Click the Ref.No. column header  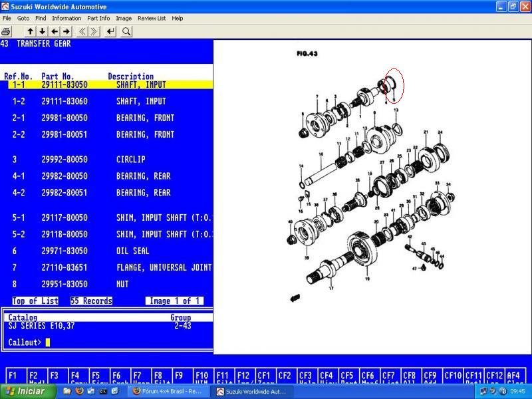pyautogui.click(x=19, y=76)
